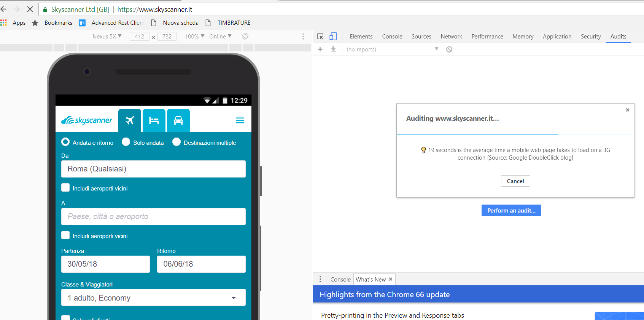This screenshot has height=320, width=644.
Task: Expand the Nexus 5X device dropdown
Action: pos(107,36)
